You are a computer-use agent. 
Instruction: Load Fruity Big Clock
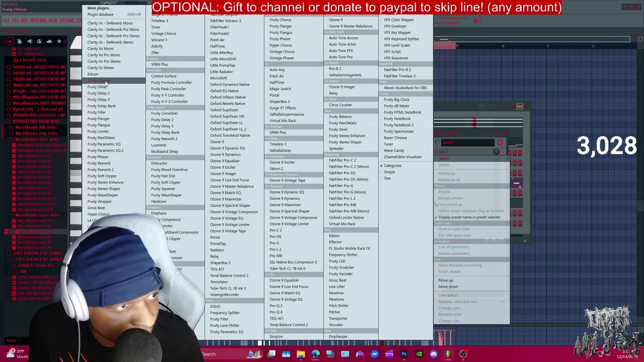click(x=396, y=100)
